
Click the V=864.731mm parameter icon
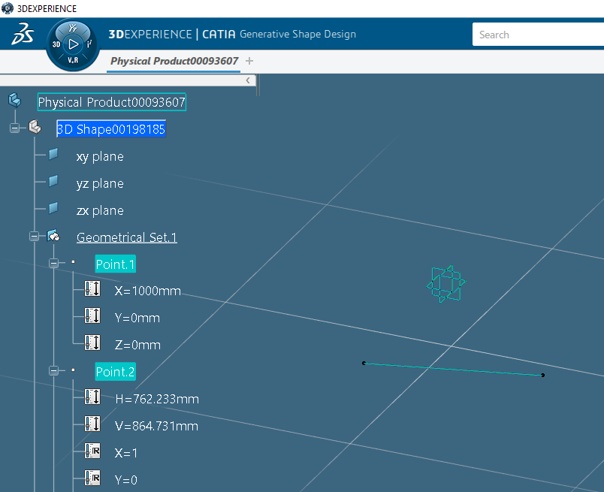(x=92, y=423)
